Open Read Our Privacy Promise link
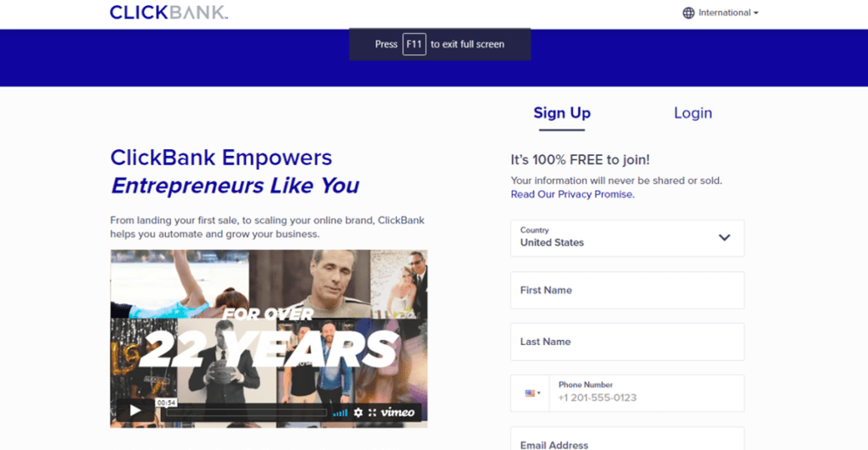 click(x=572, y=194)
